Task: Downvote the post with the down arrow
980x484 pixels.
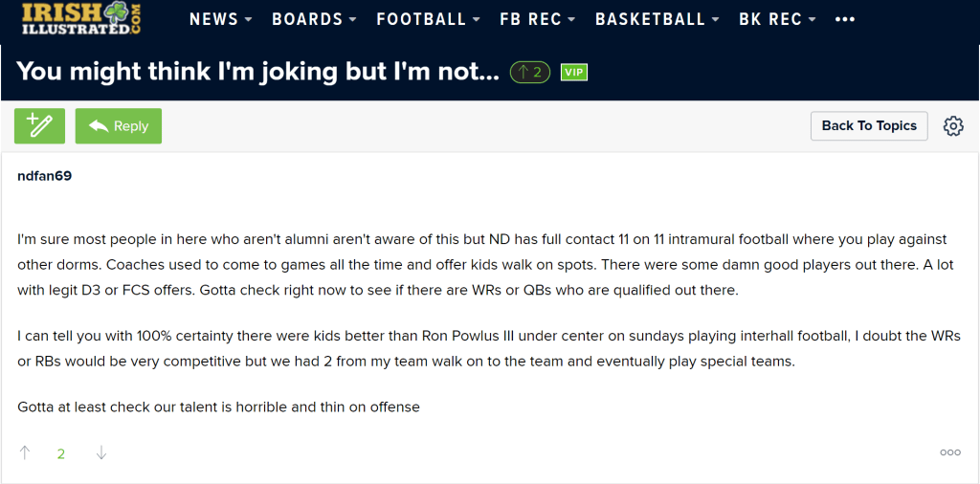Action: click(101, 453)
